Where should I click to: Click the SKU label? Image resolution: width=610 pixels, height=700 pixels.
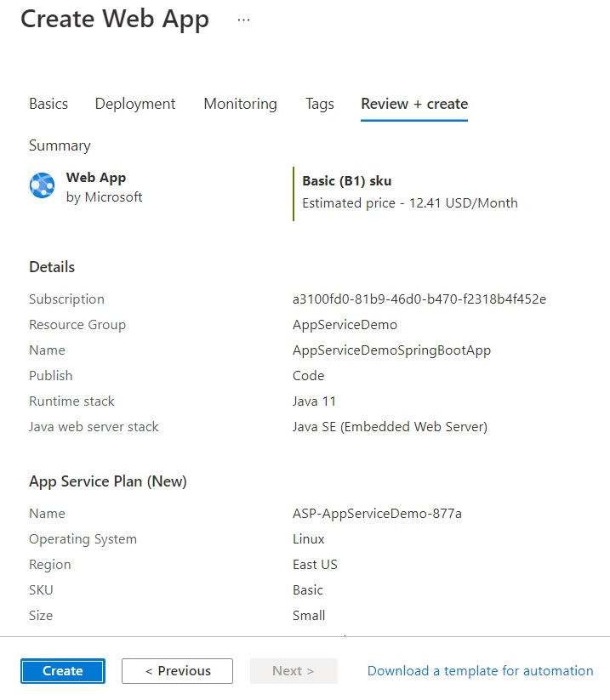click(x=41, y=589)
